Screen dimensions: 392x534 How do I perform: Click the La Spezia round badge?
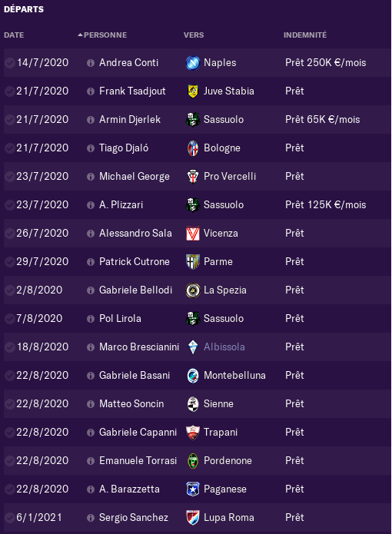pos(193,290)
